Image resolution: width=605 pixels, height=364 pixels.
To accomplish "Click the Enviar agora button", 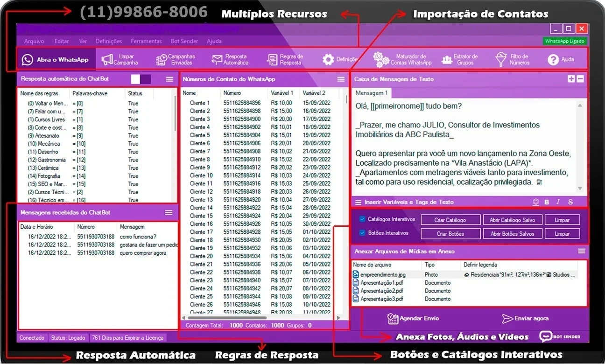I will pyautogui.click(x=525, y=318).
